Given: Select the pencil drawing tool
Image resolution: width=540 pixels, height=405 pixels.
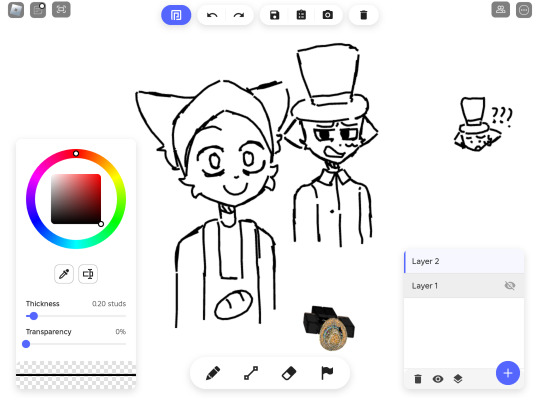Looking at the screenshot, I should [x=213, y=373].
